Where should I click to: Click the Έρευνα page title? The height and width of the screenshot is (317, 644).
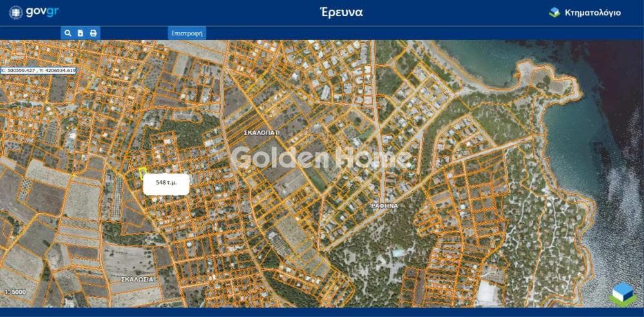pos(341,13)
